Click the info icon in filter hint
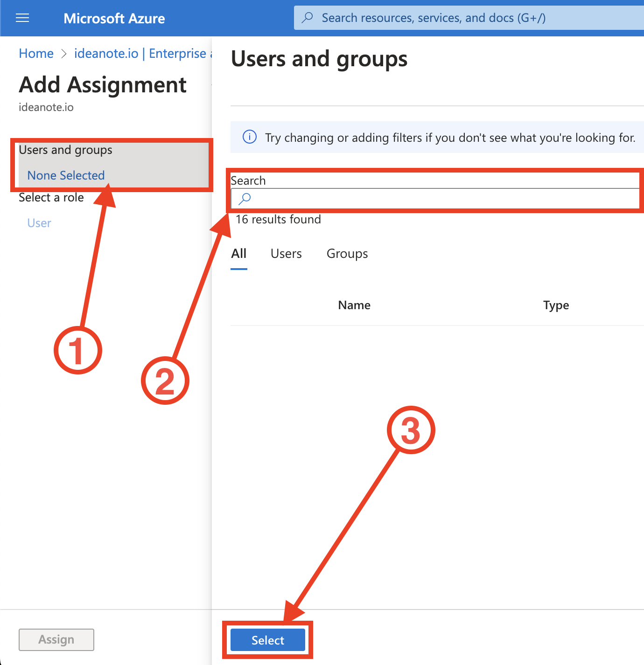 [250, 137]
